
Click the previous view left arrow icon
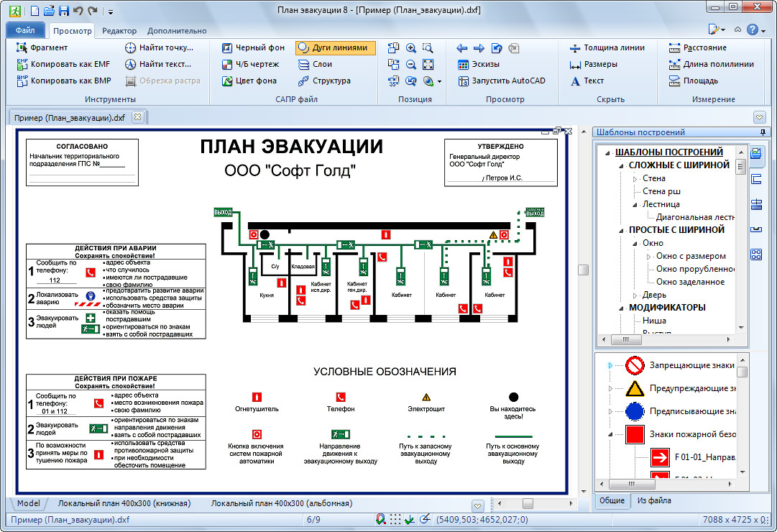tap(462, 48)
